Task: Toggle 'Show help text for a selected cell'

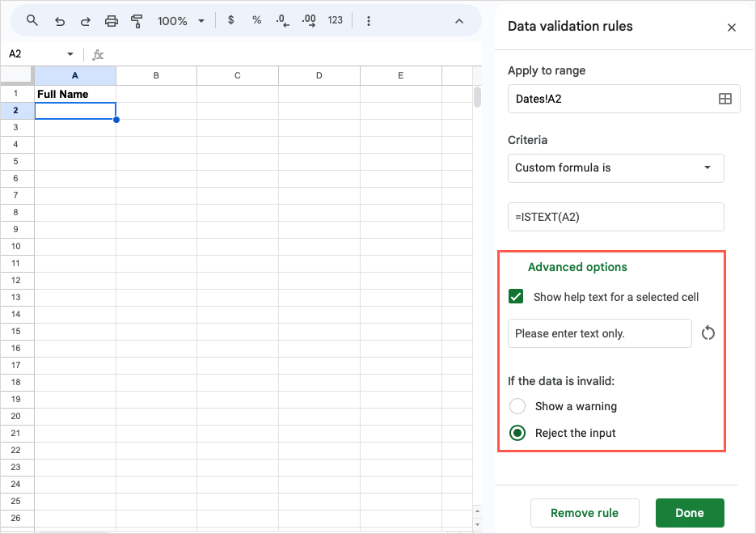Action: click(x=516, y=296)
